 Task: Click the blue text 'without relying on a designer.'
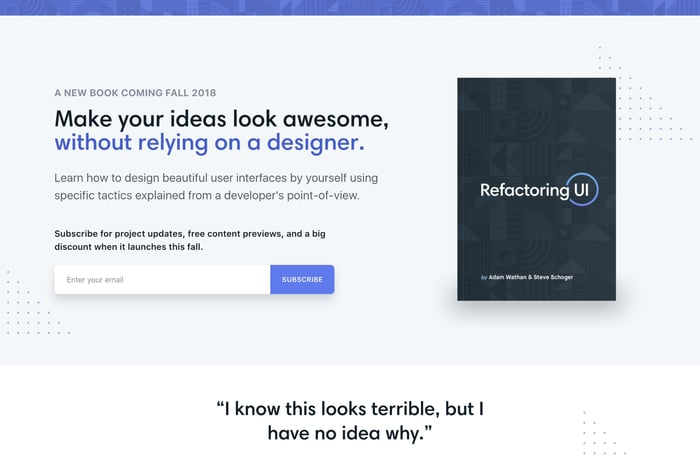209,143
